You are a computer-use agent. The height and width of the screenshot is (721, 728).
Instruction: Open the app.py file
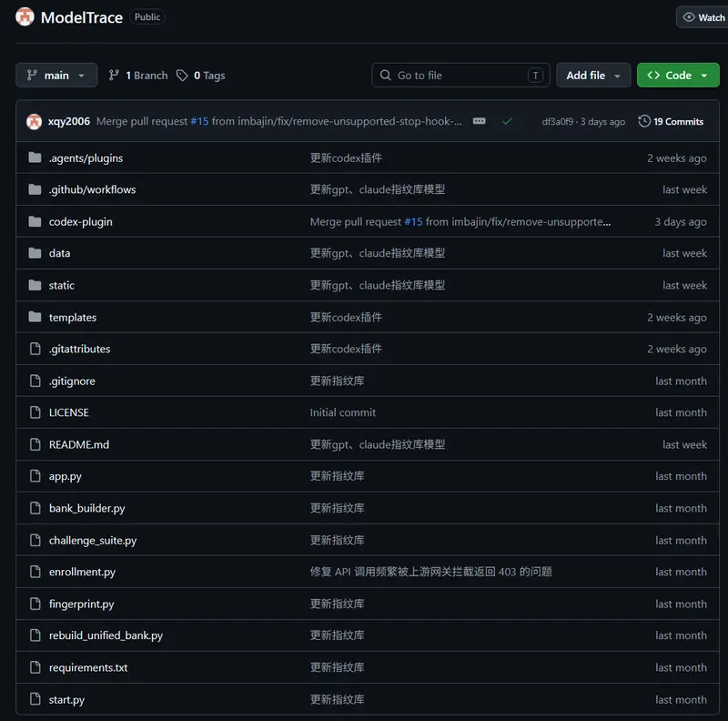pos(65,476)
